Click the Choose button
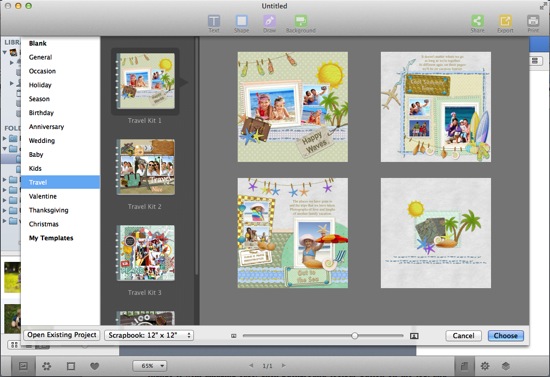This screenshot has height=377, width=550. pyautogui.click(x=505, y=336)
